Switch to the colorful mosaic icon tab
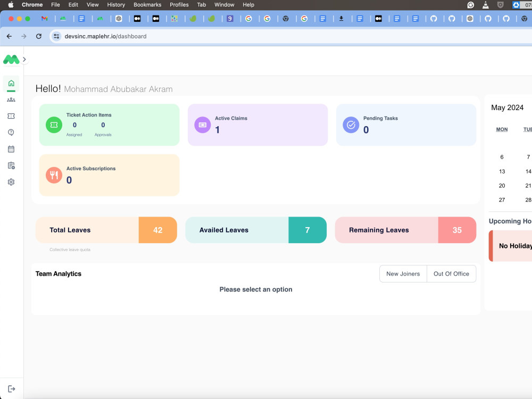This screenshot has width=532, height=399. click(174, 19)
